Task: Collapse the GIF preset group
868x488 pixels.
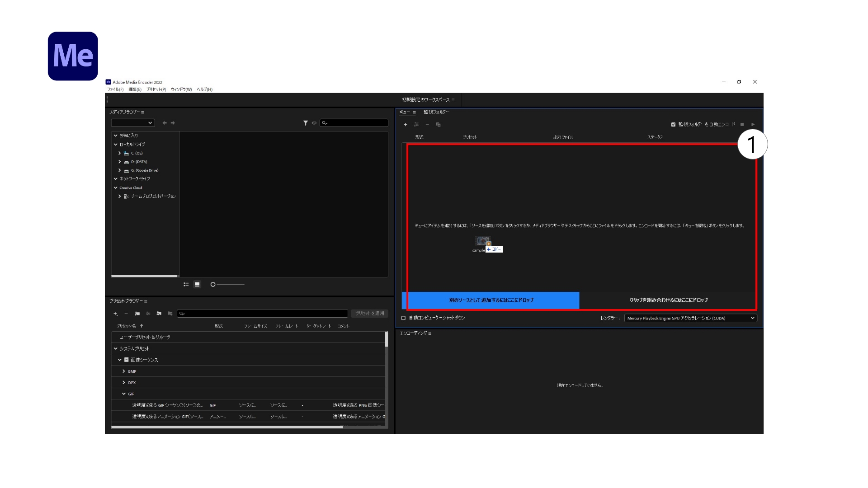Action: [x=124, y=394]
